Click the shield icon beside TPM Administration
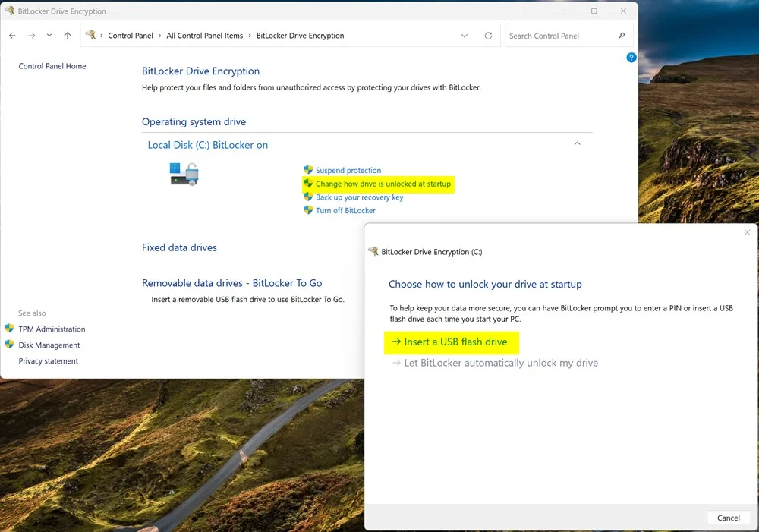Image resolution: width=759 pixels, height=532 pixels. pyautogui.click(x=9, y=328)
